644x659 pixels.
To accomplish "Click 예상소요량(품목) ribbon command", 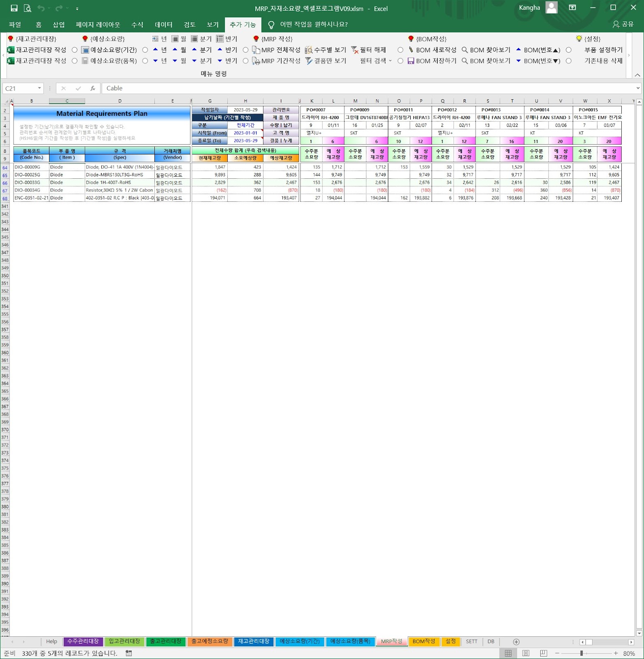I will point(109,61).
